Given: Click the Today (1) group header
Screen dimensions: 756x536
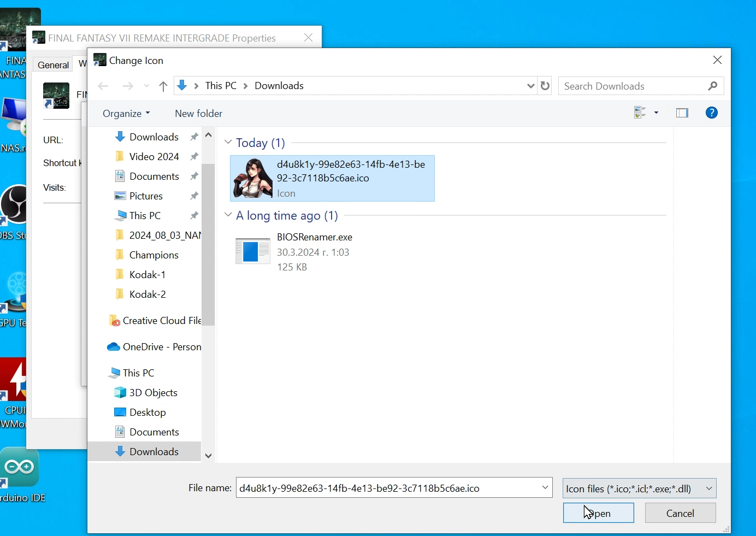Looking at the screenshot, I should pos(261,143).
